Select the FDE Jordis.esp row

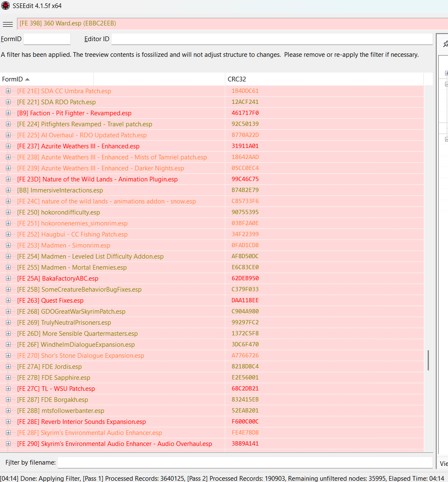point(212,367)
